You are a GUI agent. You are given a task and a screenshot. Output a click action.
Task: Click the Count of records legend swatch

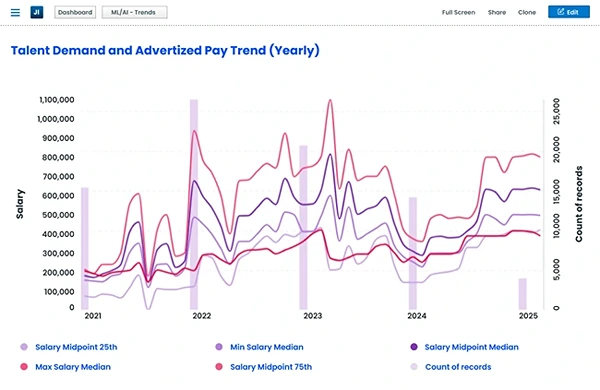click(414, 367)
